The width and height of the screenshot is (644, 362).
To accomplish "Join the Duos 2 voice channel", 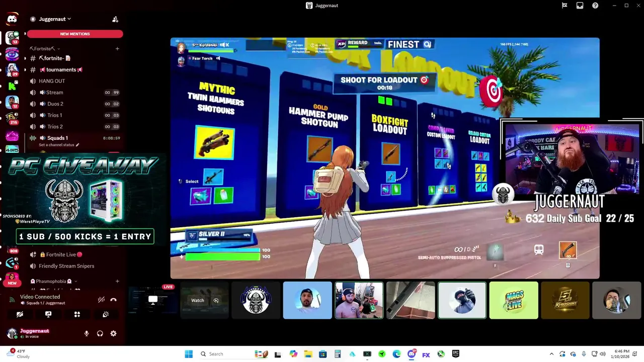I will (74, 104).
